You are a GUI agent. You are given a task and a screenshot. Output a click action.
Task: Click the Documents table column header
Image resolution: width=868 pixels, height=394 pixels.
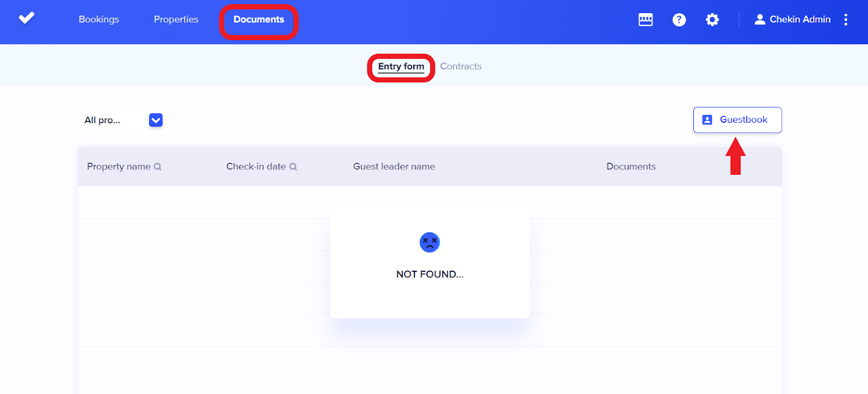631,167
